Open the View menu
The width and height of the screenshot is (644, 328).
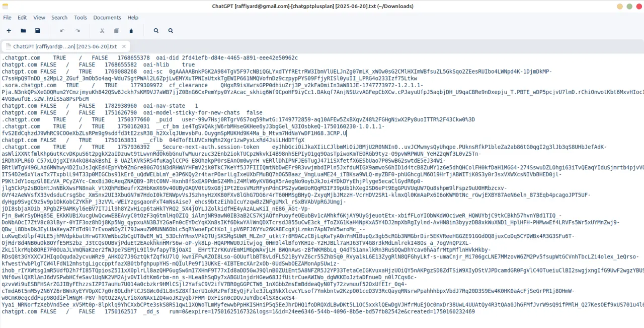(x=39, y=17)
